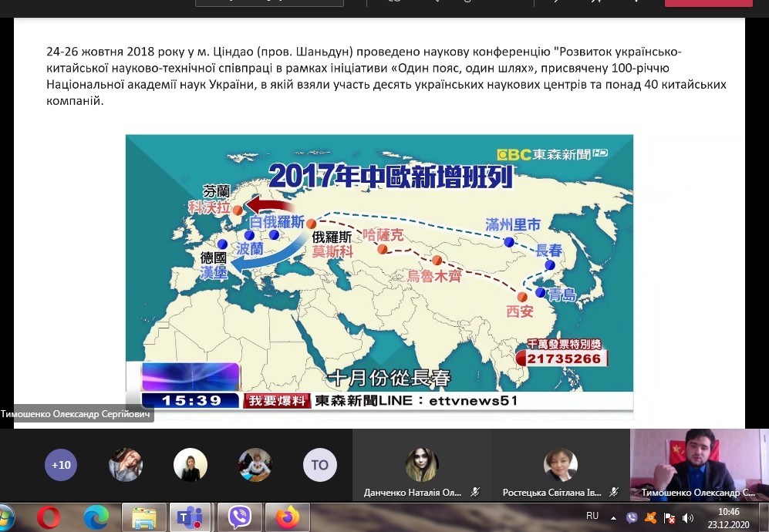Open Viber from the taskbar
This screenshot has height=532, width=769.
coord(240,517)
